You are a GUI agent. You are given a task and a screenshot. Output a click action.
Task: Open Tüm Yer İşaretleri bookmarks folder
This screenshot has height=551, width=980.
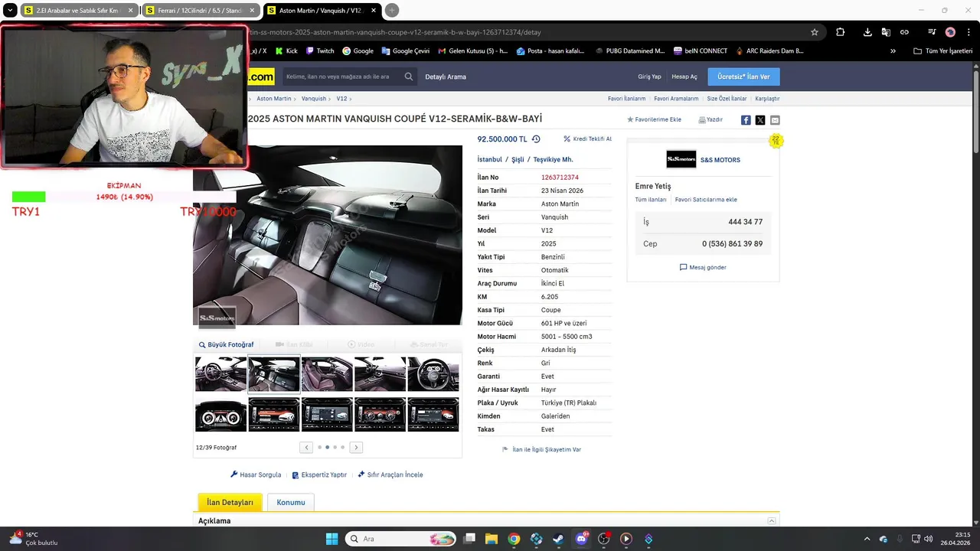[x=942, y=51]
